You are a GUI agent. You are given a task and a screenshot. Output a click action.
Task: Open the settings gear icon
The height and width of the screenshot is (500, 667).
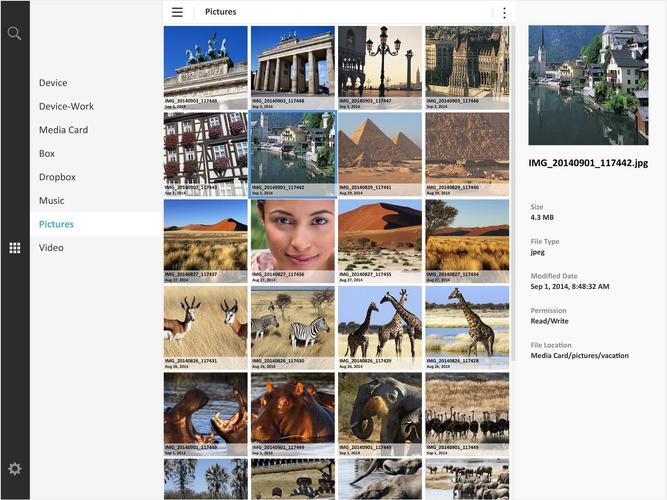click(14, 469)
